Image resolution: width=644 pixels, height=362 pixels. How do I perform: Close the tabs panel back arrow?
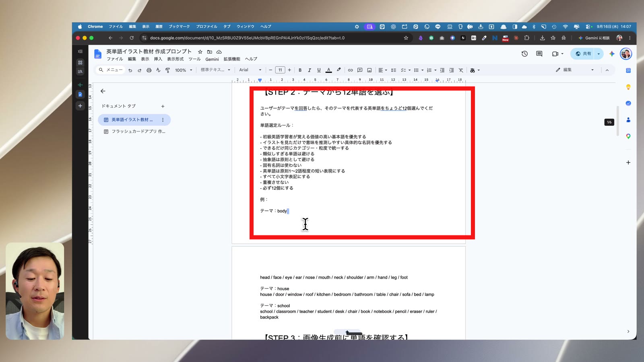tap(103, 91)
